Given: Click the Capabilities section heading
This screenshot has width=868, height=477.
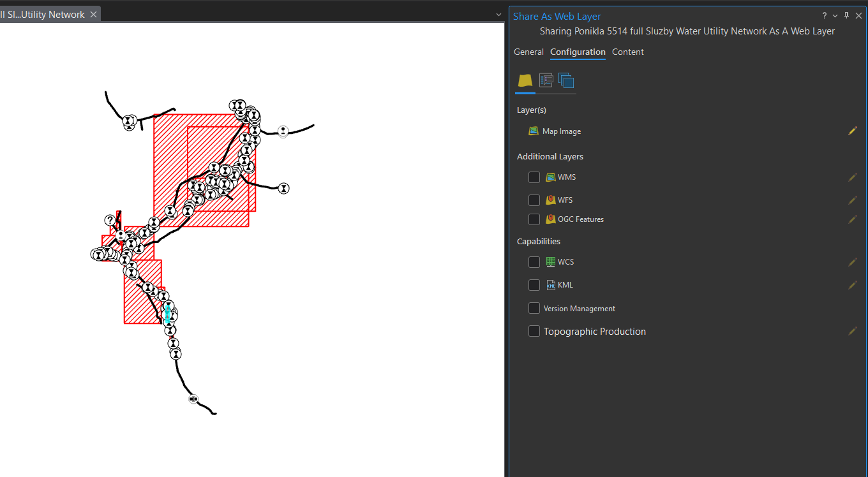Looking at the screenshot, I should (539, 241).
